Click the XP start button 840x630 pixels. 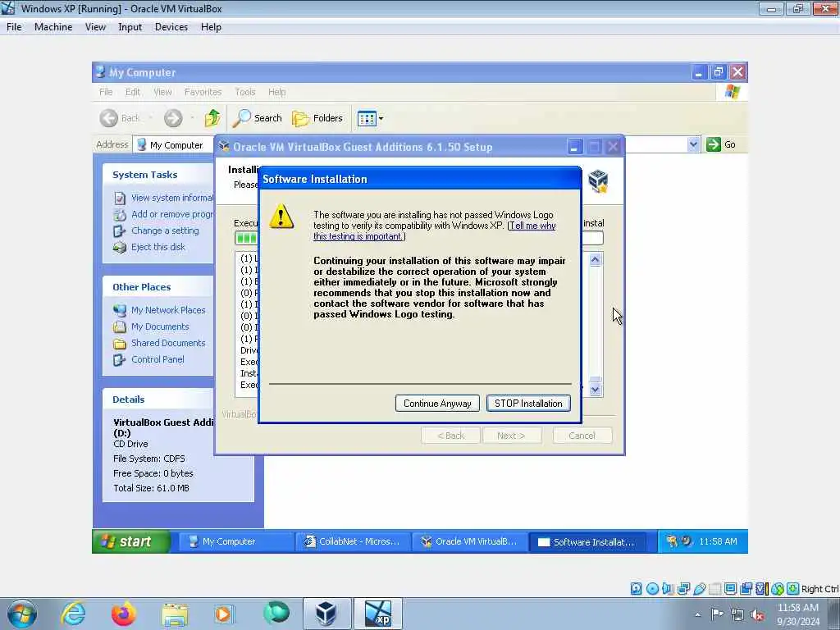[131, 541]
